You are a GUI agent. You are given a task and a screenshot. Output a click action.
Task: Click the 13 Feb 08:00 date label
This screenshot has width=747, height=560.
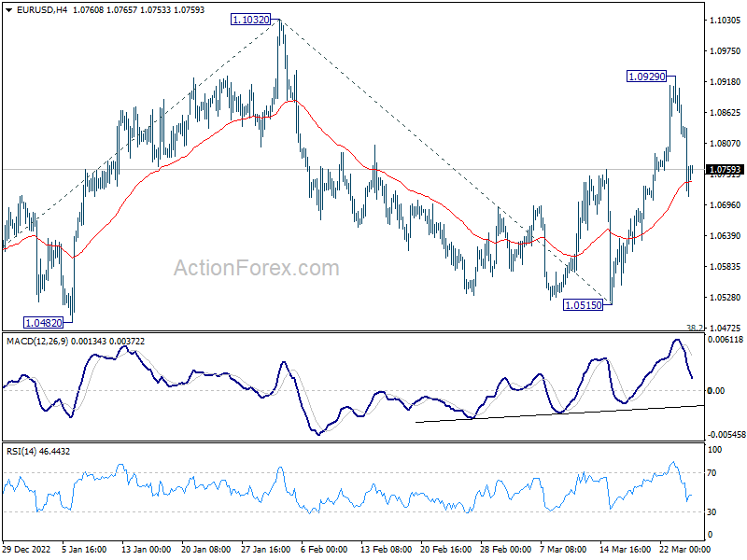tap(386, 550)
